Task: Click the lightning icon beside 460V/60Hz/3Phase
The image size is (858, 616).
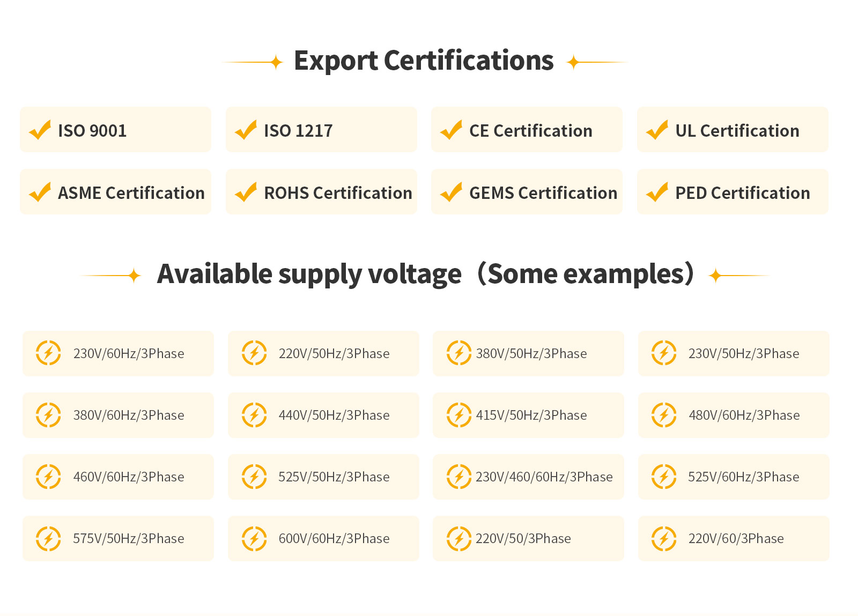Action: tap(48, 477)
